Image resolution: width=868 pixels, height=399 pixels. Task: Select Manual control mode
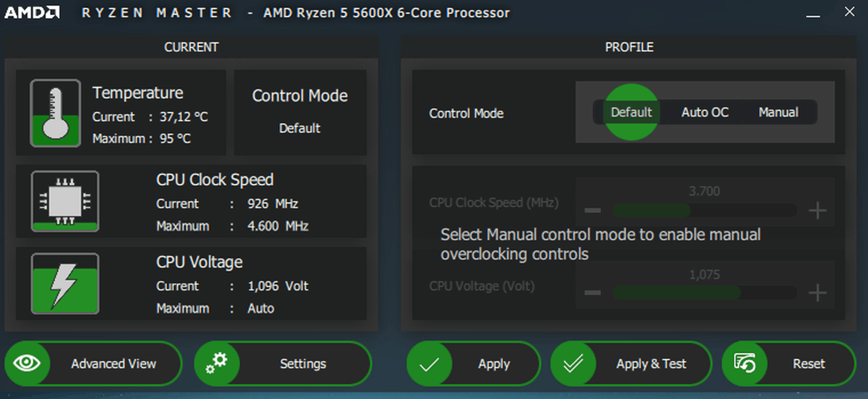point(778,112)
